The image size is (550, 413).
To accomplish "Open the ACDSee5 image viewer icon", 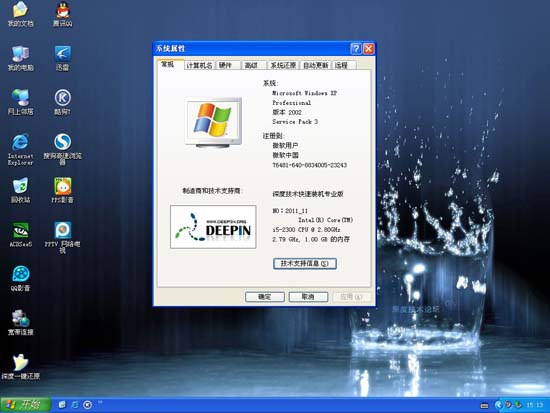I will tap(20, 234).
